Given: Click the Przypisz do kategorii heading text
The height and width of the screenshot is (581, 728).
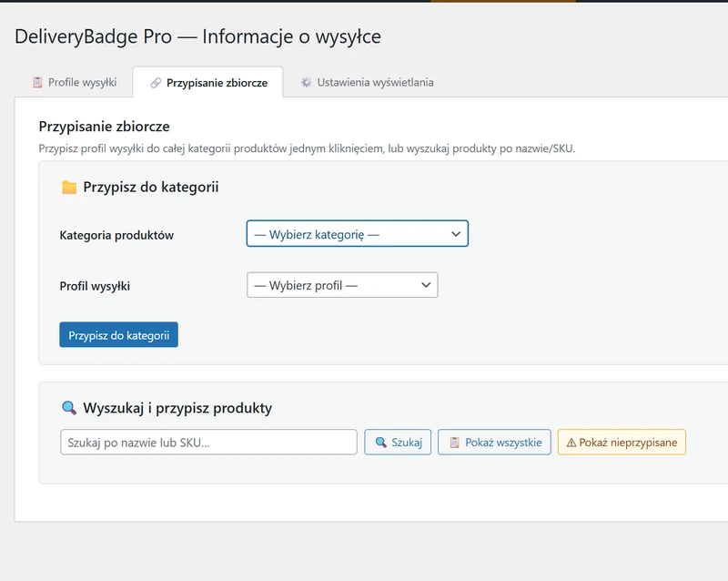Looking at the screenshot, I should coord(151,187).
